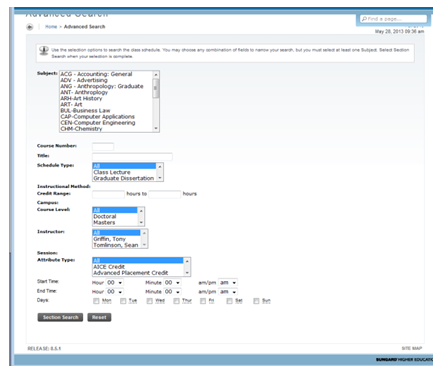Open the End Time Minute dropdown
This screenshot has width=444, height=377.
[172, 292]
